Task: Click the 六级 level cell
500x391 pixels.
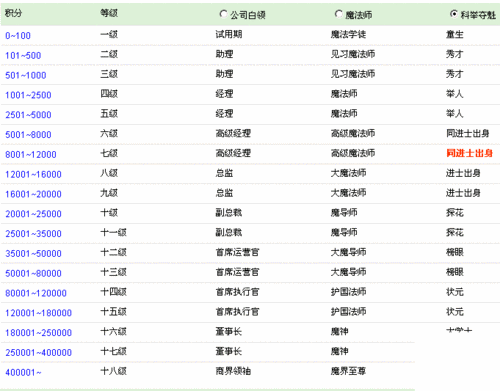Action: coord(109,133)
